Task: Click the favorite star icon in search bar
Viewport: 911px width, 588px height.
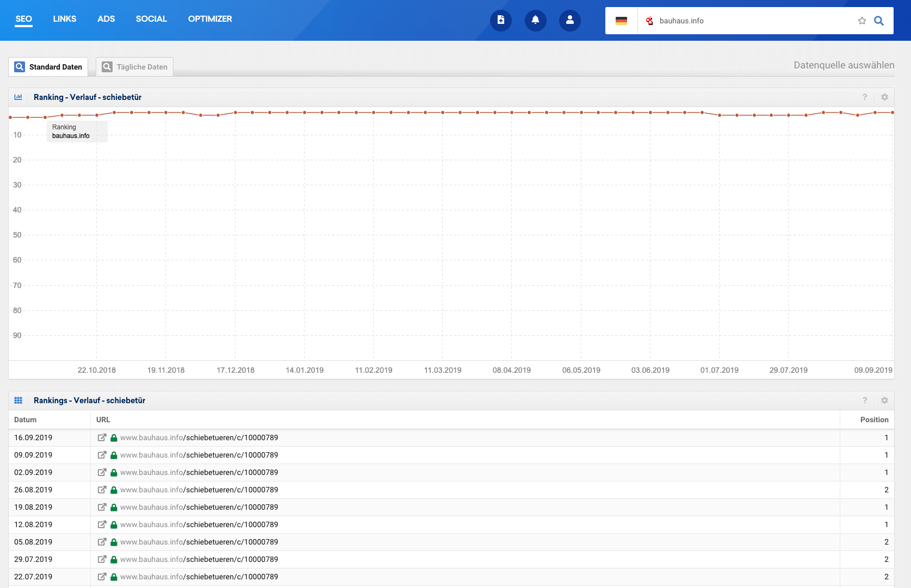Action: (862, 21)
